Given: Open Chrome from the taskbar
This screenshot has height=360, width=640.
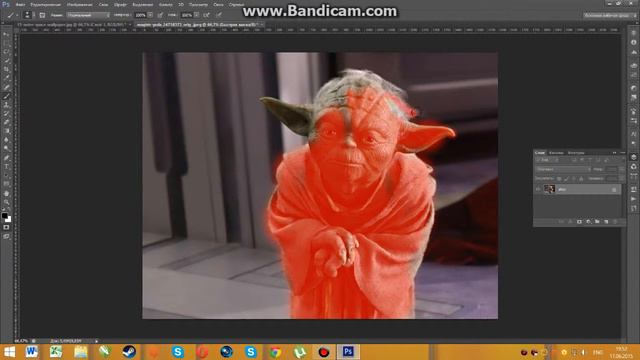Looking at the screenshot, I should [x=275, y=352].
